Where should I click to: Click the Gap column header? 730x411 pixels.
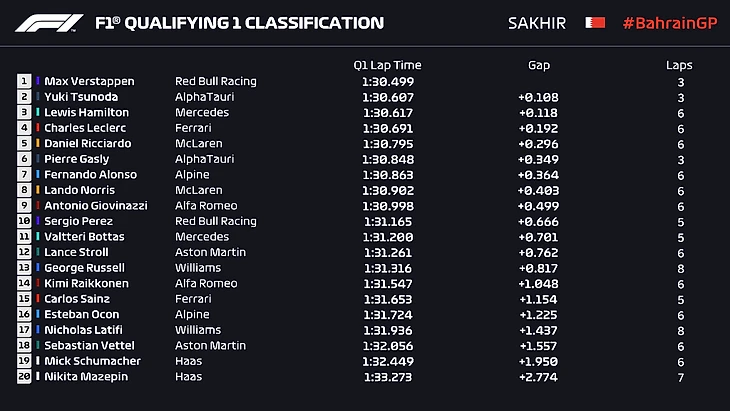coord(539,65)
